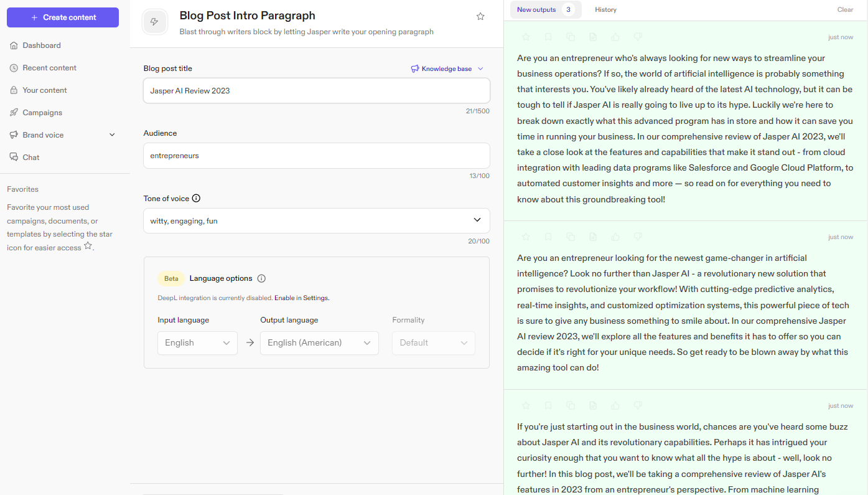Click the "21/1500" character counter
Screen dimensions: 868x495
(477, 111)
